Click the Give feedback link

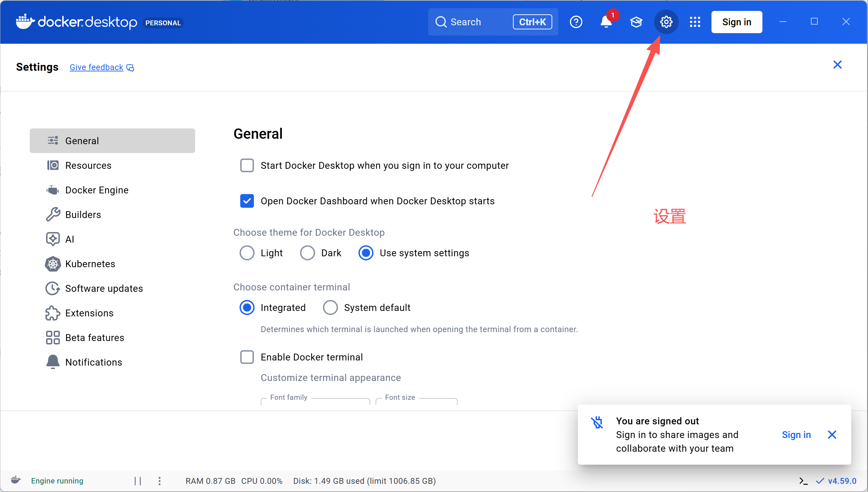[96, 67]
